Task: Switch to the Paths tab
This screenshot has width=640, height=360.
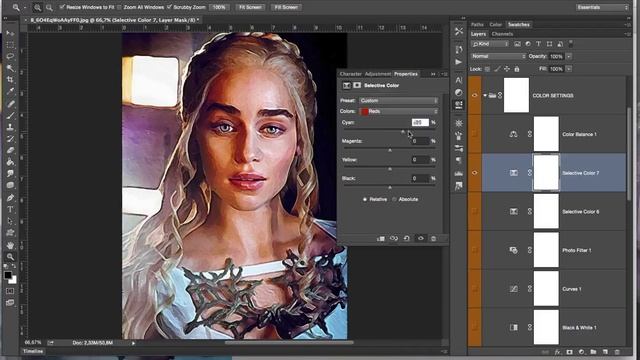Action: (x=477, y=24)
